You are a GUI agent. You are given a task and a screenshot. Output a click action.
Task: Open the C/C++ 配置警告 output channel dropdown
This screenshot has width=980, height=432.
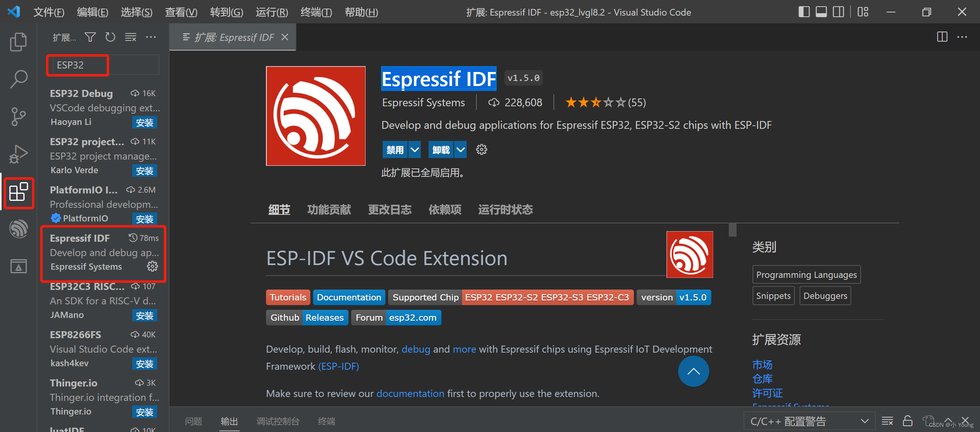[x=809, y=421]
